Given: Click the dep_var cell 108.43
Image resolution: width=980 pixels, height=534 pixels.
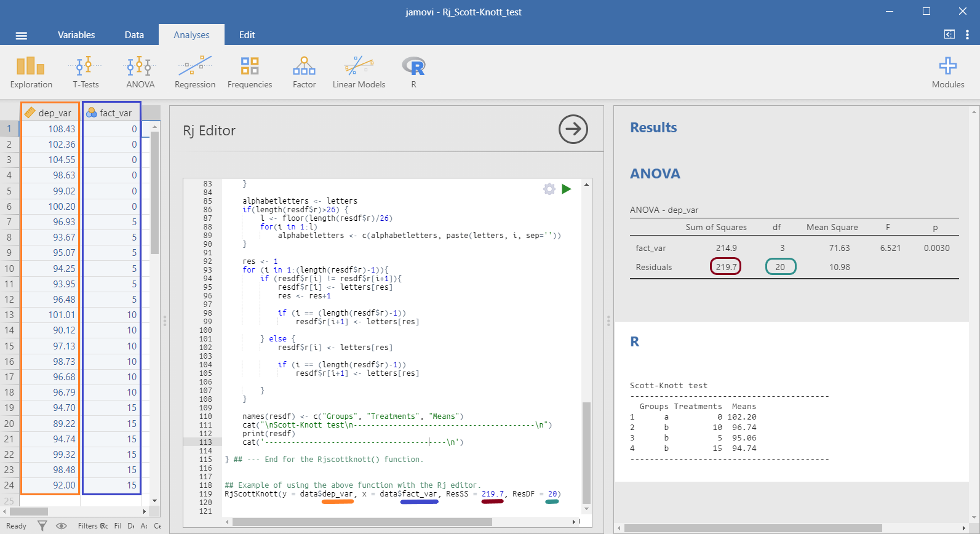Looking at the screenshot, I should (50, 129).
